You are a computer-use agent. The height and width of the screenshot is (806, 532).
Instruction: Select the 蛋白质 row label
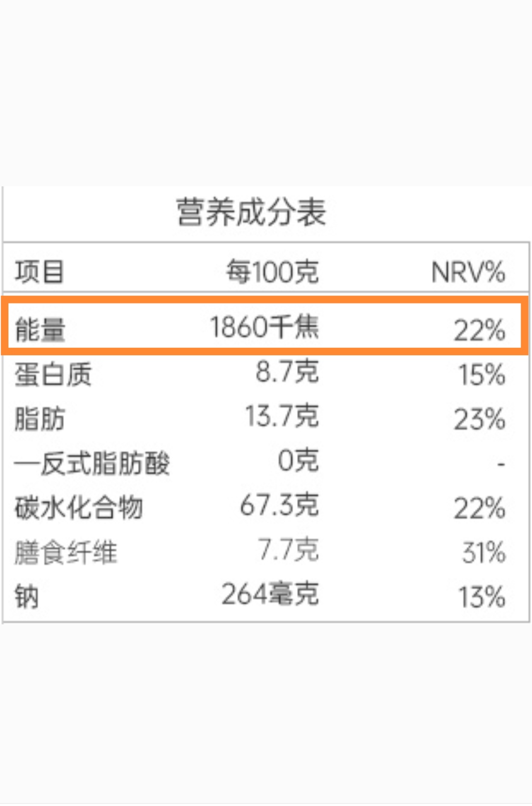coord(53,374)
